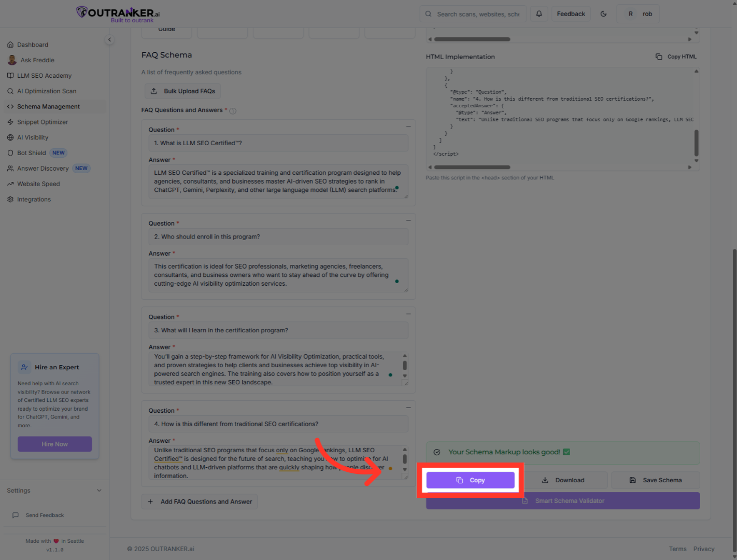Click the Copy HTML button
Screen dimensions: 737x560
(x=676, y=57)
